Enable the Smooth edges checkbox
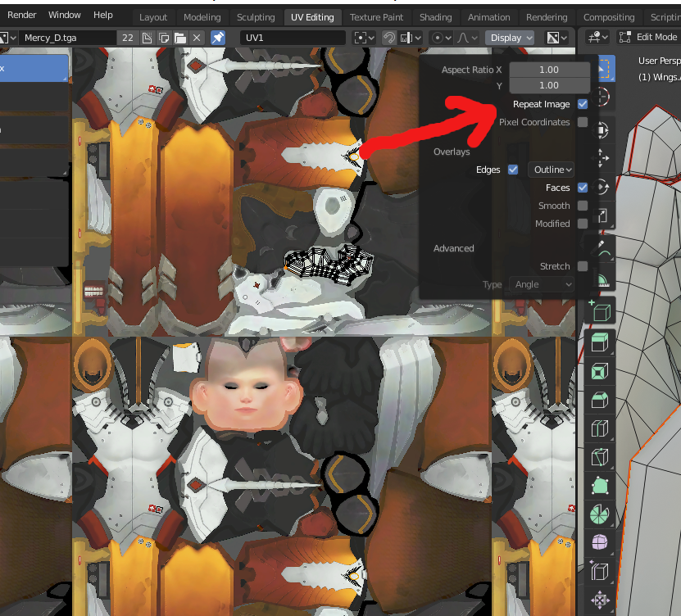 [583, 206]
